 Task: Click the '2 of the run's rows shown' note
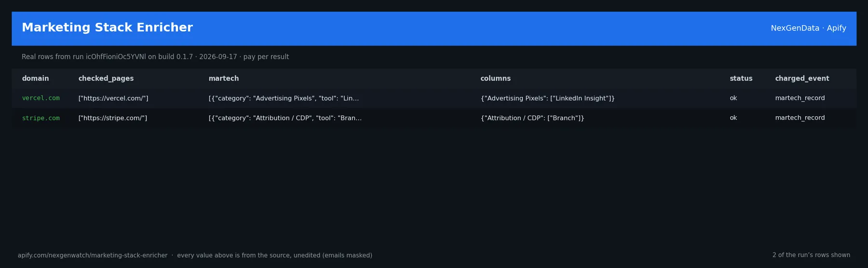click(x=811, y=255)
